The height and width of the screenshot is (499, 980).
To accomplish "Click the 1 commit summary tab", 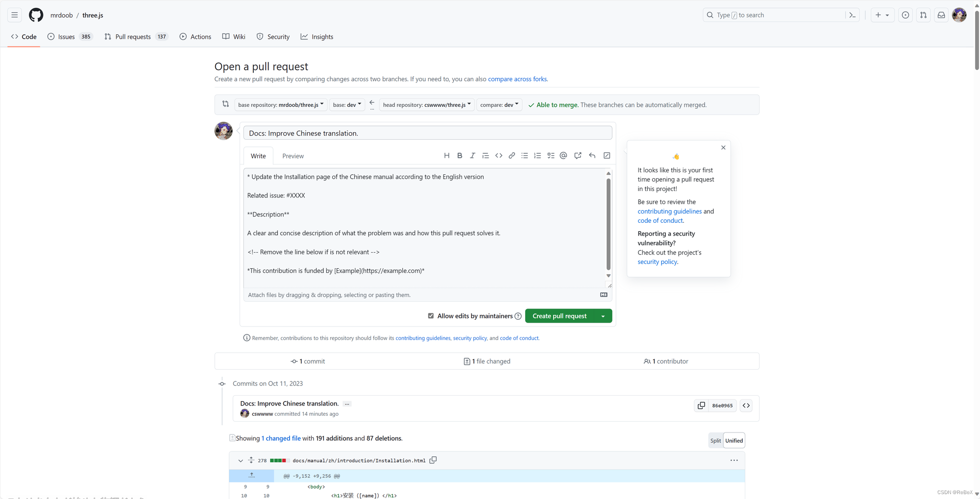I will coord(308,361).
